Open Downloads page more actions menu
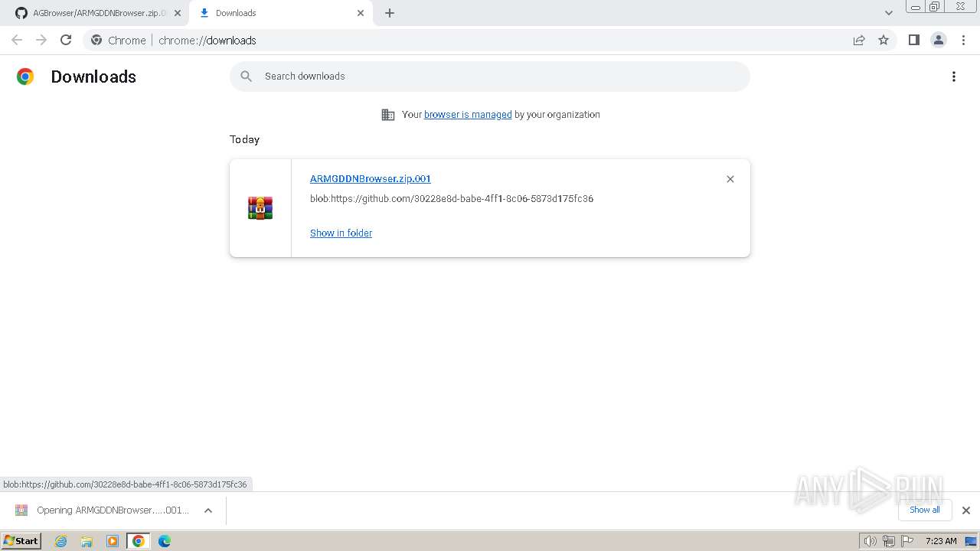The image size is (980, 551). [954, 77]
